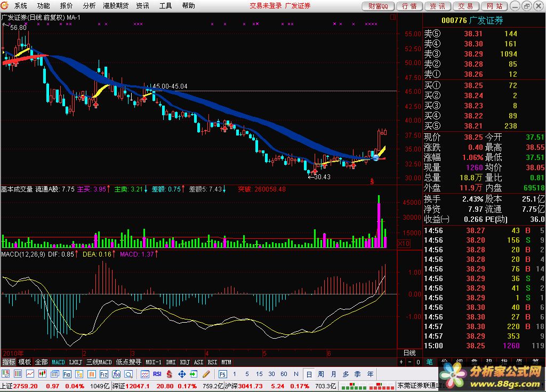This screenshot has height=392, width=546.
Task: Select the 全部 indicator tab
Action: point(41,362)
